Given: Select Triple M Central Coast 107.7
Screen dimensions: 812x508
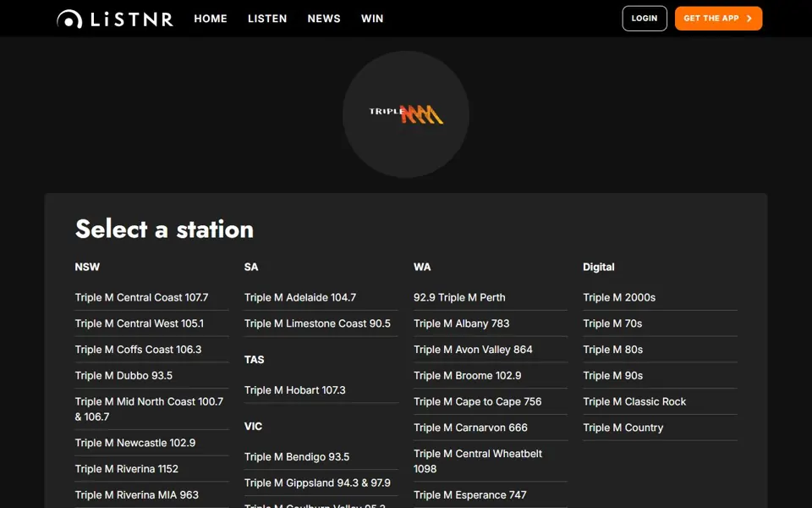Looking at the screenshot, I should click(x=141, y=297).
